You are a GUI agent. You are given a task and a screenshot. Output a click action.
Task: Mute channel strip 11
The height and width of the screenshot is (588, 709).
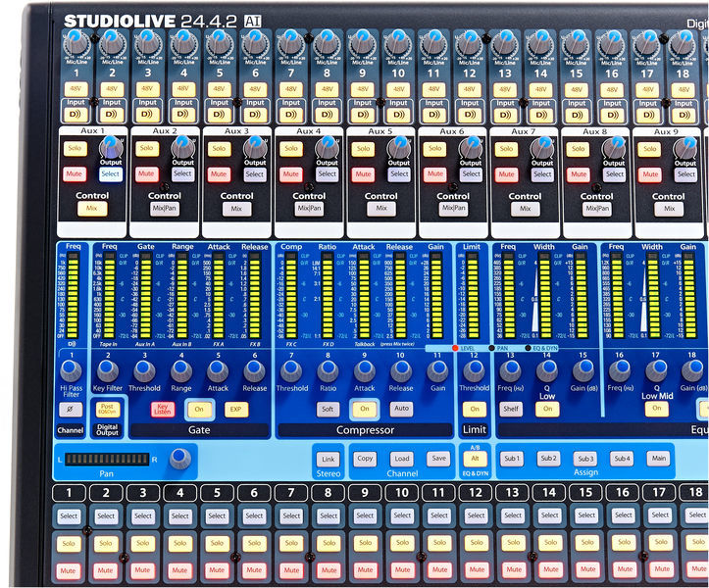click(x=439, y=570)
